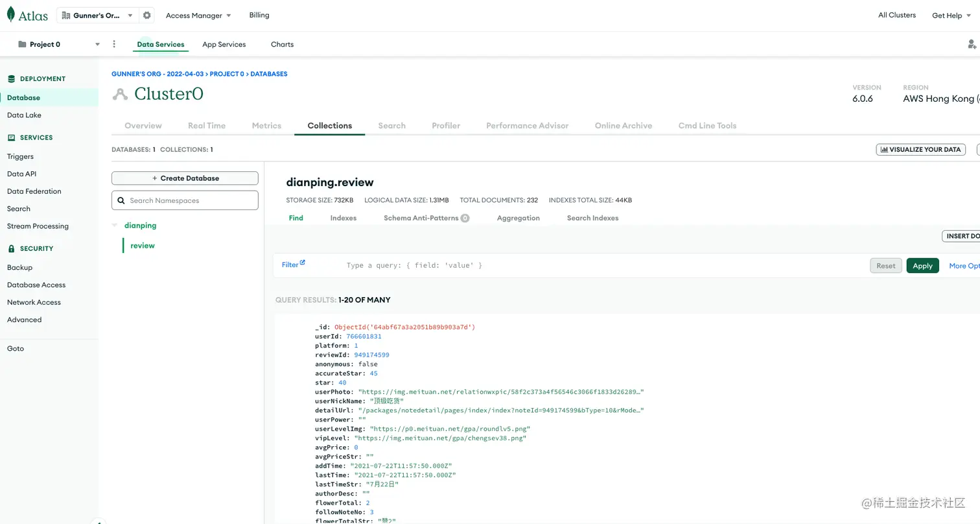
Task: Click the Reset query button
Action: click(885, 265)
